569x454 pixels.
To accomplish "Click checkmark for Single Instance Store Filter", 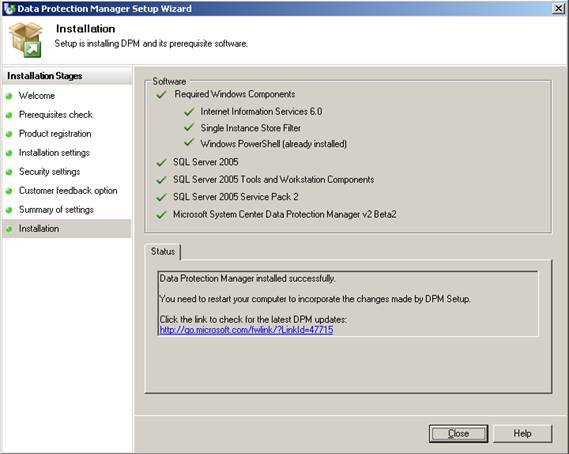I will click(189, 127).
